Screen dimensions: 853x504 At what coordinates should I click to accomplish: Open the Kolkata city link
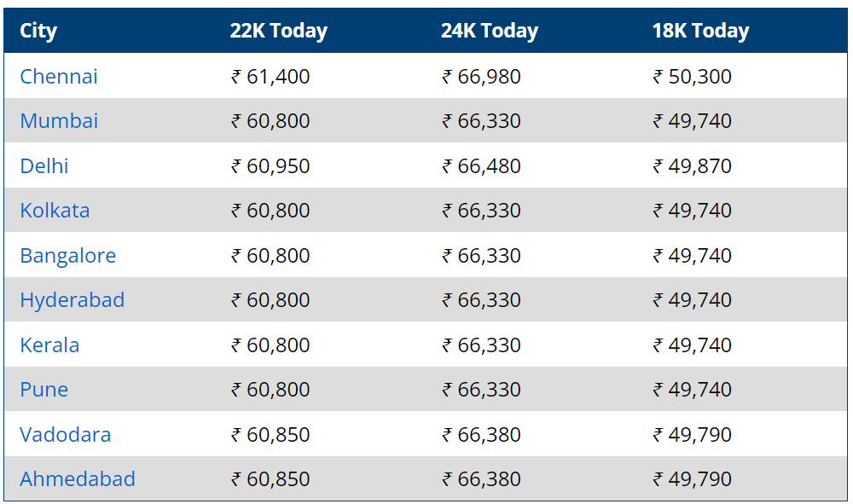pyautogui.click(x=55, y=211)
